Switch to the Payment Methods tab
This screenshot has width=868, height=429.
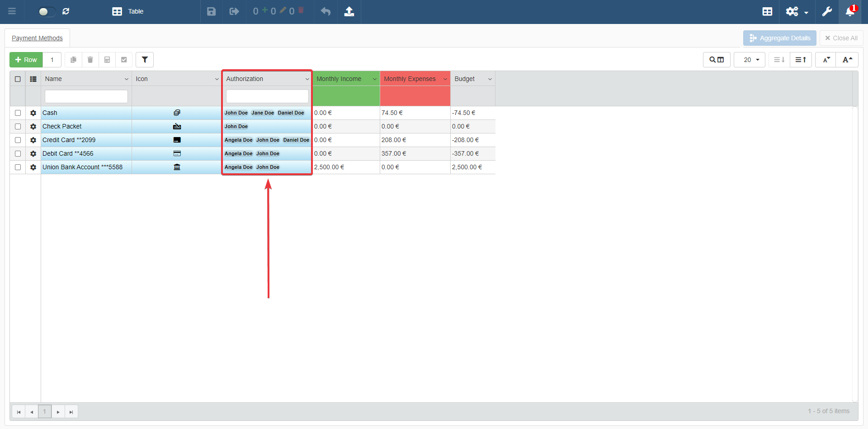pyautogui.click(x=37, y=38)
